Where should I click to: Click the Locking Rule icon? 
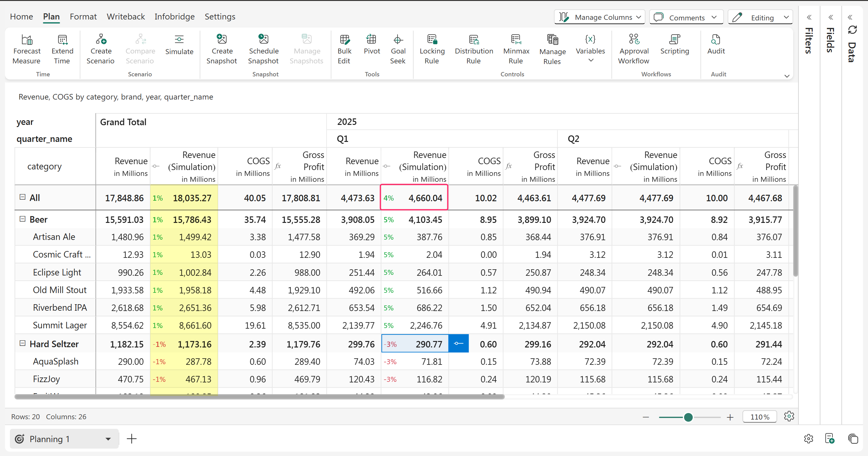click(x=432, y=40)
